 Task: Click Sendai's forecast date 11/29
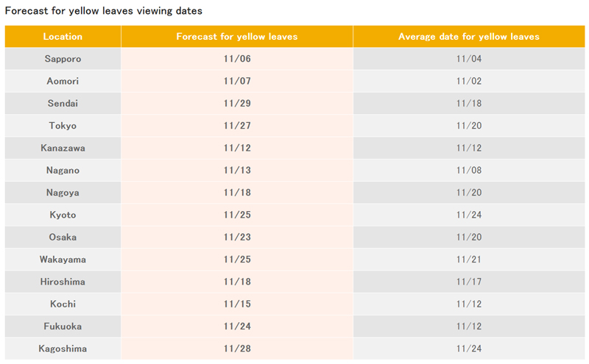click(237, 103)
